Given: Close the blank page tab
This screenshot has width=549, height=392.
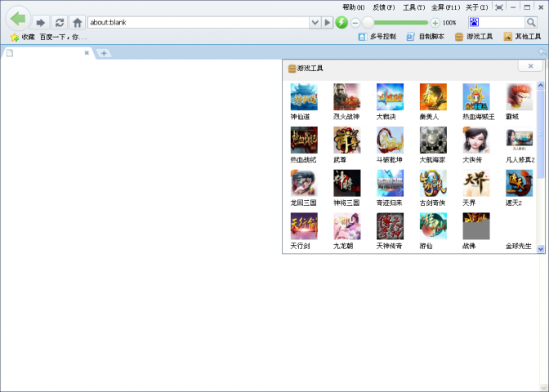Looking at the screenshot, I should (87, 53).
